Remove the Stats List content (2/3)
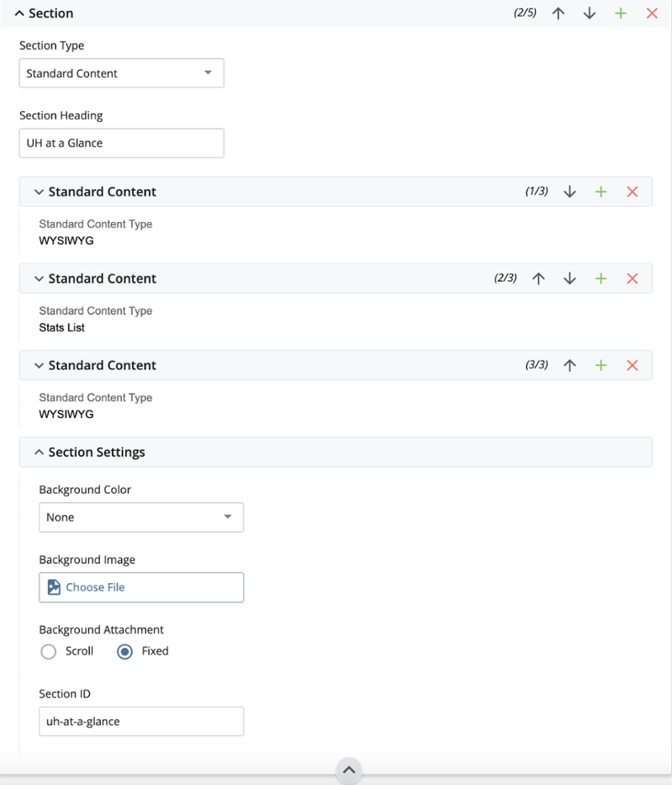 (x=632, y=278)
